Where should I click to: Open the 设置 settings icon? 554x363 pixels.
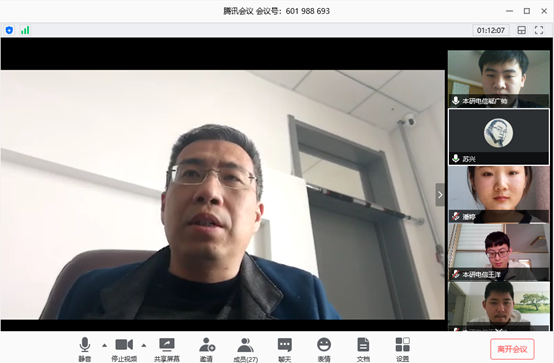pos(402,349)
